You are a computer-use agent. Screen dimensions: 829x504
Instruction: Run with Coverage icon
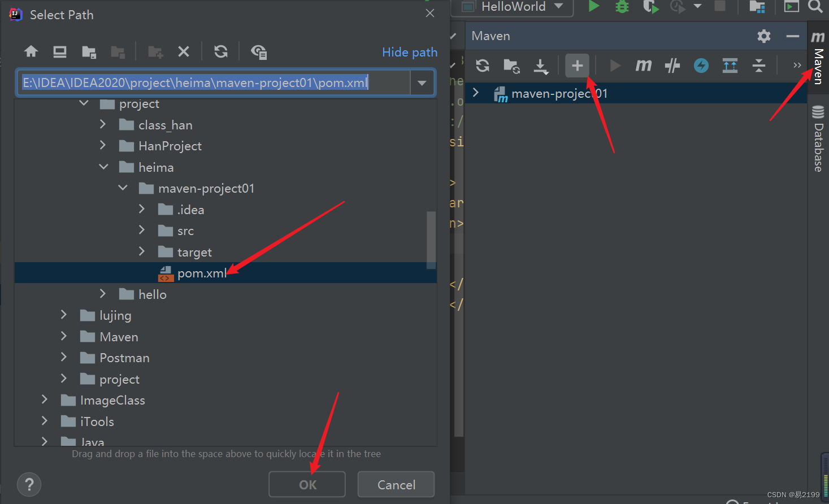click(x=651, y=6)
